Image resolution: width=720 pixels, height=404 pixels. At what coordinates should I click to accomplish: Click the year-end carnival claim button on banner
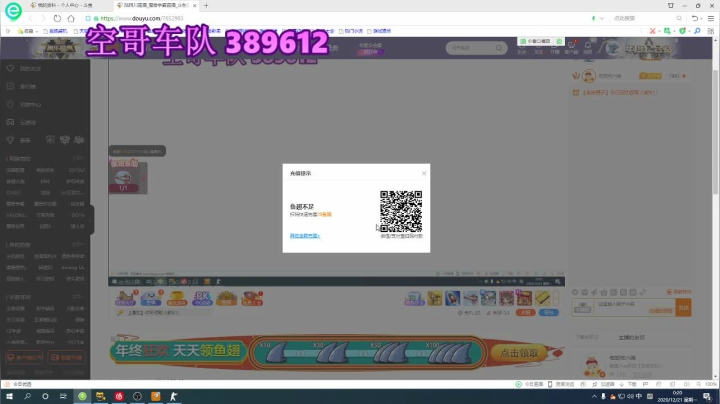pos(519,353)
